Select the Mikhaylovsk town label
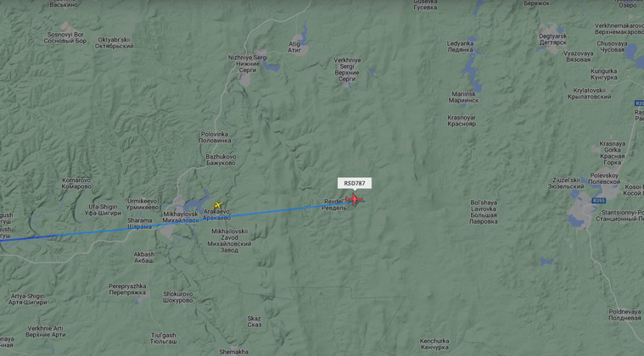The image size is (644, 356). (181, 217)
